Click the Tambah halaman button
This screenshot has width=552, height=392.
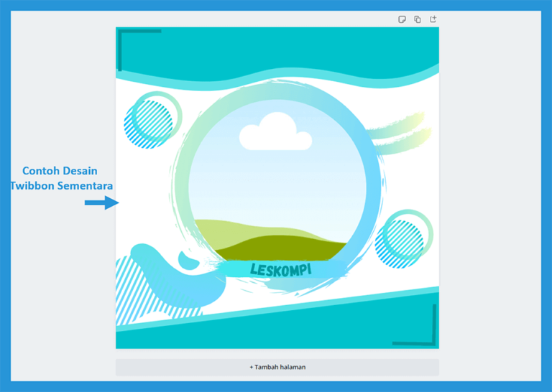coord(277,367)
